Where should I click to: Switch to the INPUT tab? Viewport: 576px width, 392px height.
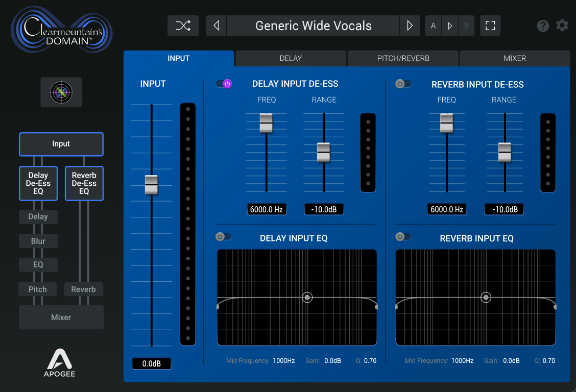point(179,58)
